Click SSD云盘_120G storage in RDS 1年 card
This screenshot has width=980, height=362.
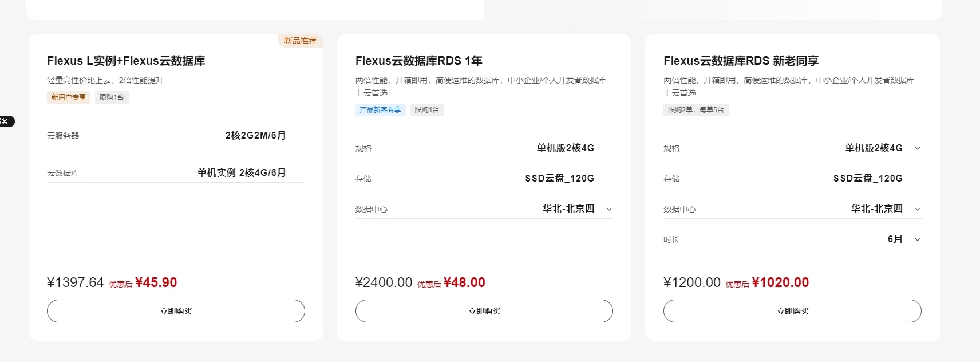click(x=559, y=179)
